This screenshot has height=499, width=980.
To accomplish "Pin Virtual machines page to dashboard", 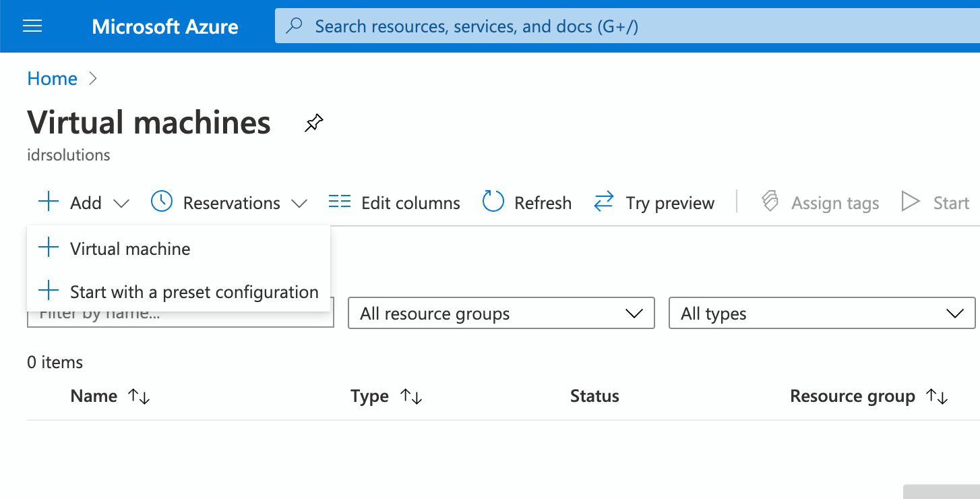I will click(313, 123).
